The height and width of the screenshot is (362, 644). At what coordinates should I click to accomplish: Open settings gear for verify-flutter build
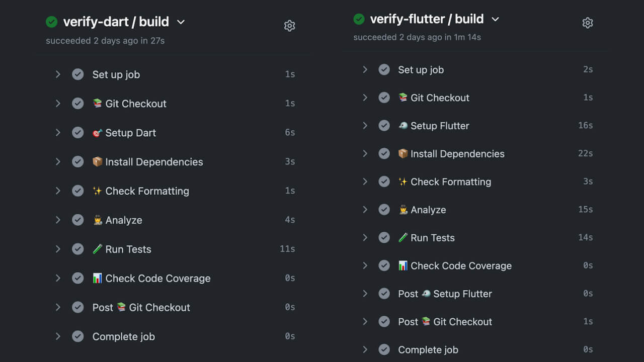tap(588, 23)
